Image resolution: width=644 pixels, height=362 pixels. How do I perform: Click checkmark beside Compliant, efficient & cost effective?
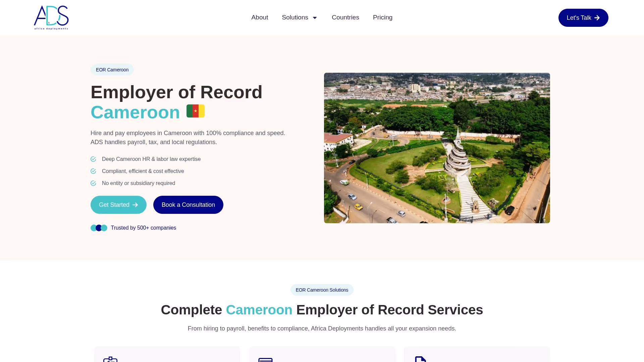94,171
